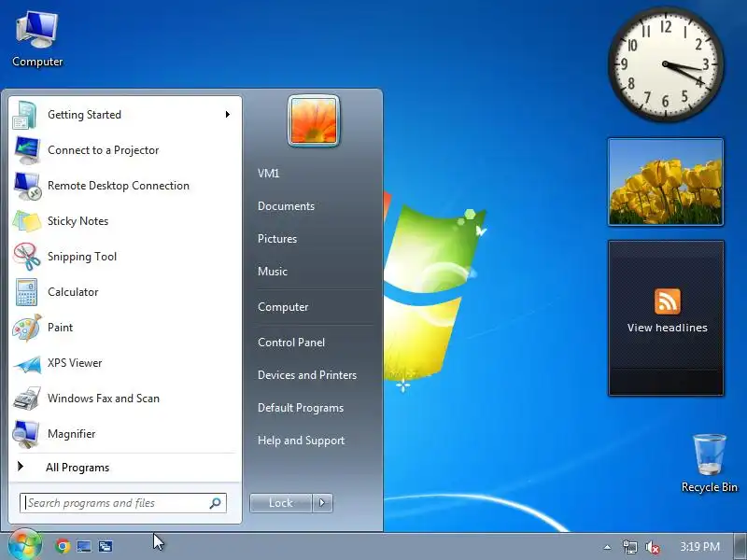Click the magnifying glass search icon
Image resolution: width=747 pixels, height=560 pixels.
coord(215,503)
